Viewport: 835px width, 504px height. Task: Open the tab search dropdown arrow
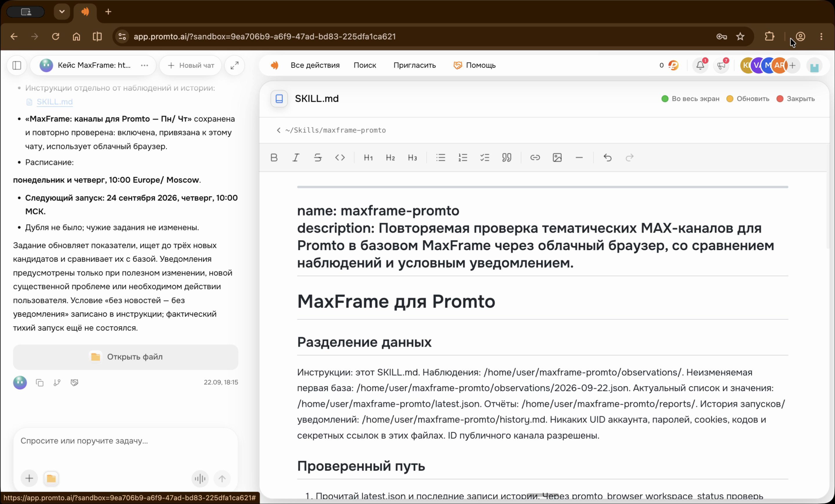[x=62, y=12]
